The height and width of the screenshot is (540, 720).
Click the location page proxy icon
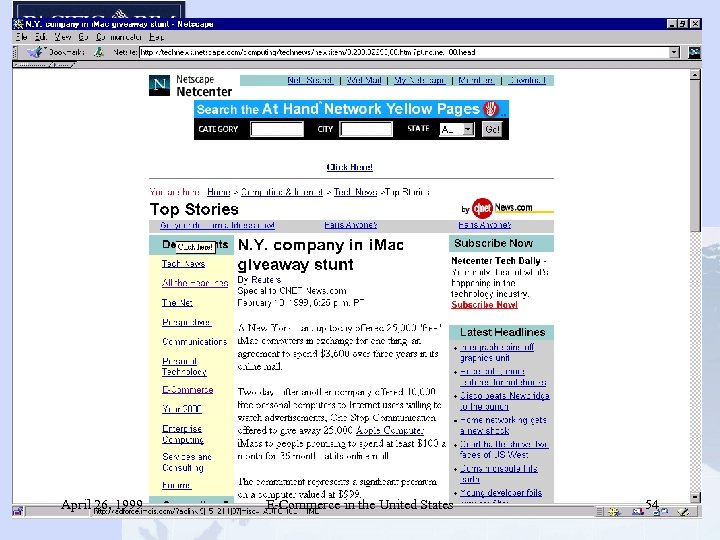[x=99, y=52]
